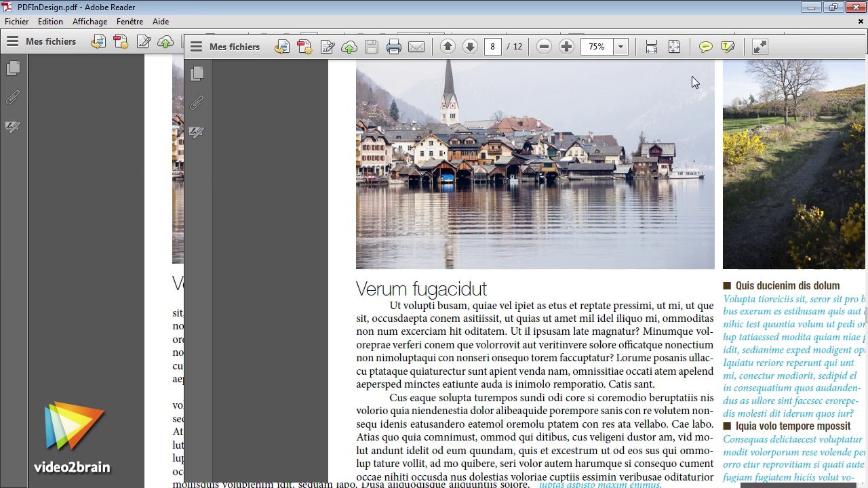This screenshot has width=868, height=488.
Task: Click the Verum fugacidut heading
Action: pyautogui.click(x=421, y=289)
